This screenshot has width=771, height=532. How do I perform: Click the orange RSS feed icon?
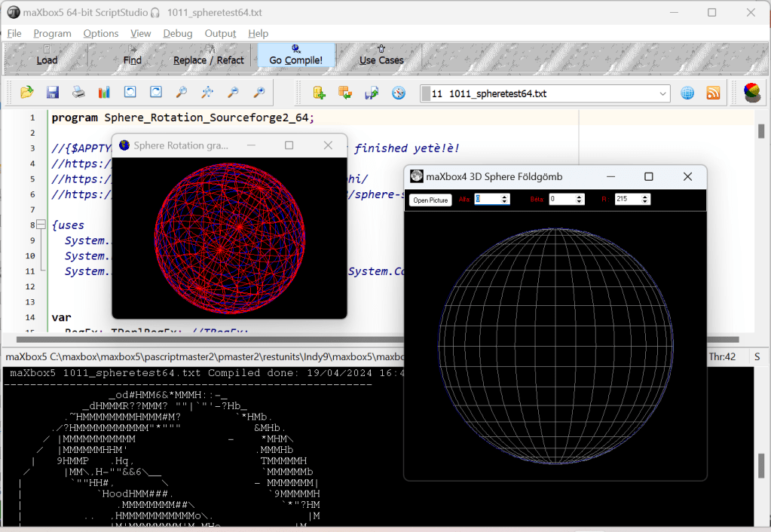[713, 93]
